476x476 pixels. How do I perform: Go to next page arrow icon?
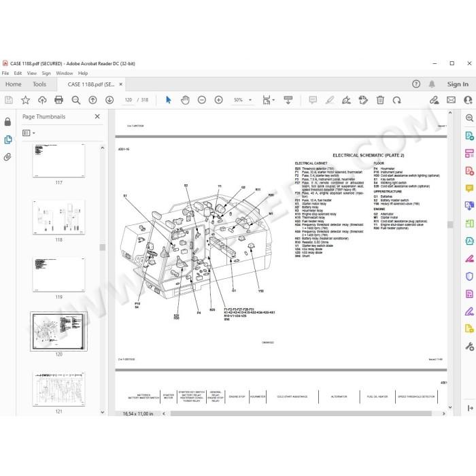[x=109, y=100]
